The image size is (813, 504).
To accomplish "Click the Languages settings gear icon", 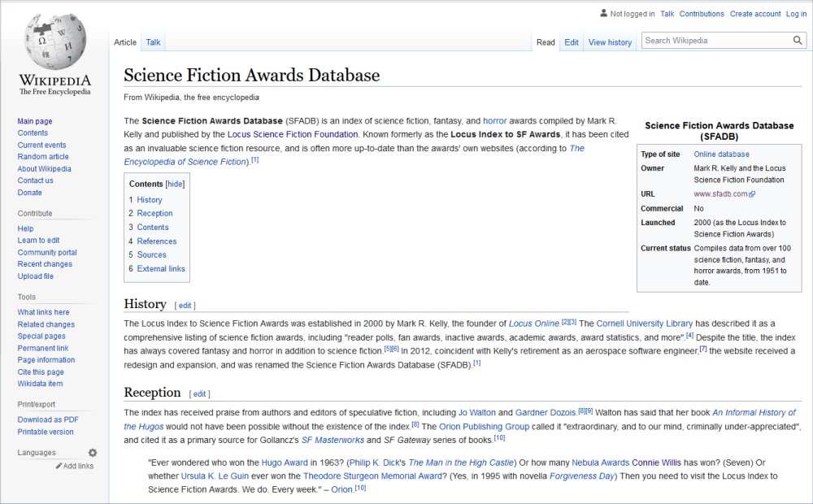I will click(93, 453).
